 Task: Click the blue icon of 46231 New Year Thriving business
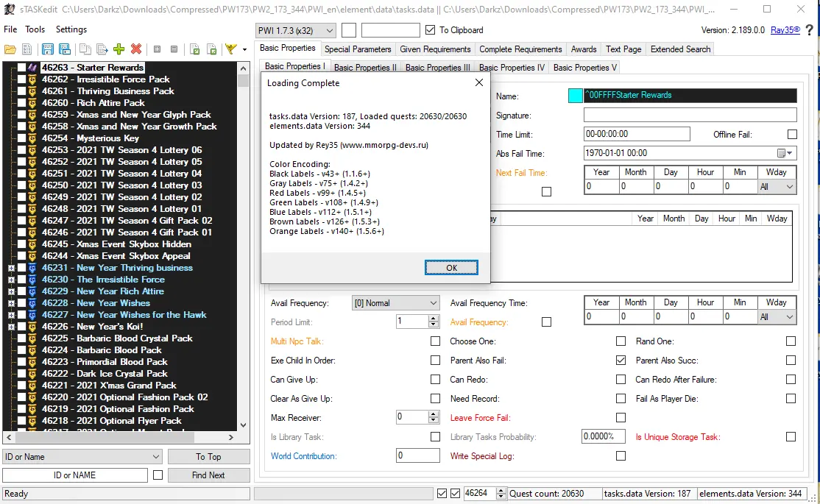[x=32, y=268]
